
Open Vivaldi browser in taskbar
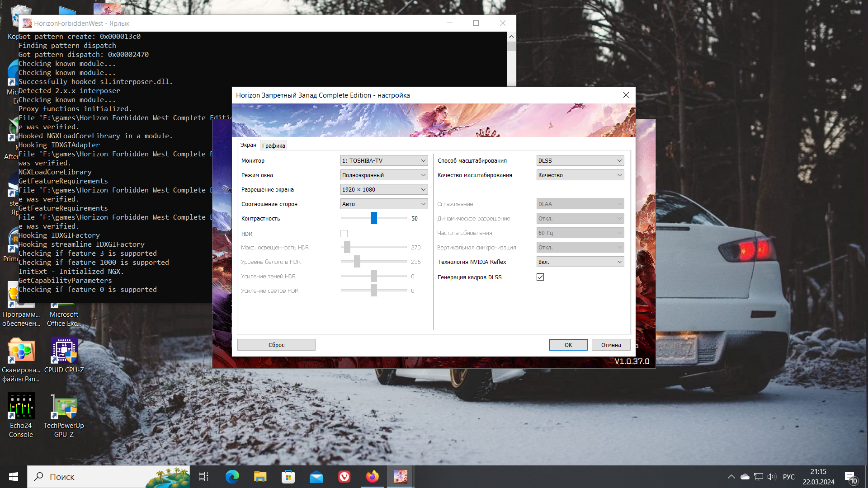(x=344, y=477)
